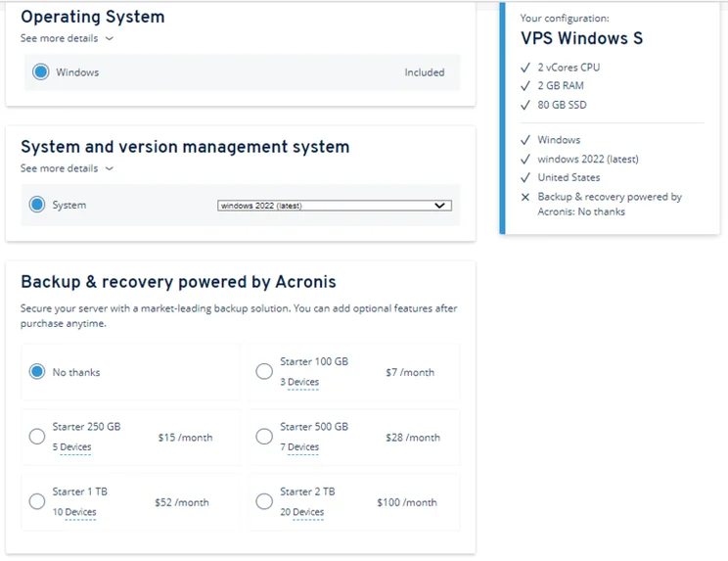Viewport: 728px width, 561px height.
Task: Click the checkmark beside windows 2022 (latest)
Action: point(525,160)
